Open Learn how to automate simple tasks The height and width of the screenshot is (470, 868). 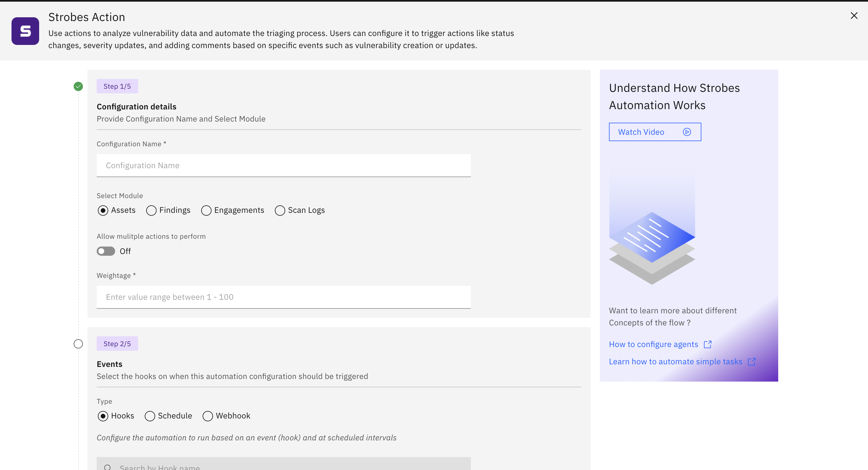pos(675,361)
